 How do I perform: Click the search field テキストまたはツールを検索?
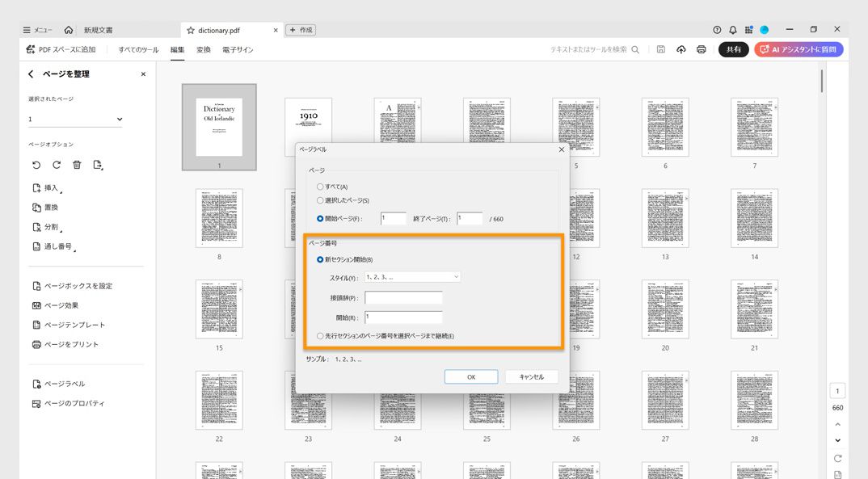pos(588,49)
